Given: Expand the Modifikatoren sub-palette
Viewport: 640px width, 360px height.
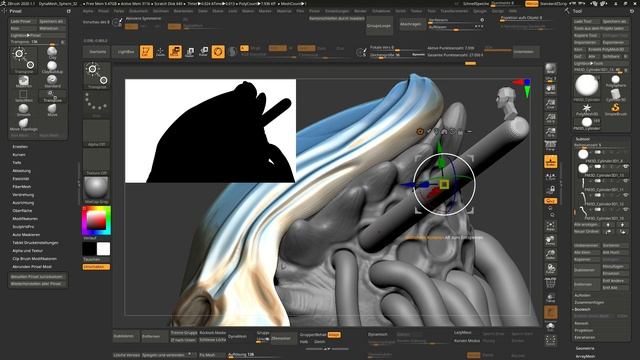Looking at the screenshot, I should [25, 219].
